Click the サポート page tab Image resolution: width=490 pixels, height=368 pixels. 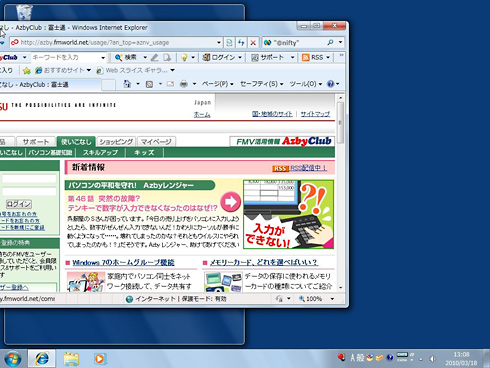36,142
